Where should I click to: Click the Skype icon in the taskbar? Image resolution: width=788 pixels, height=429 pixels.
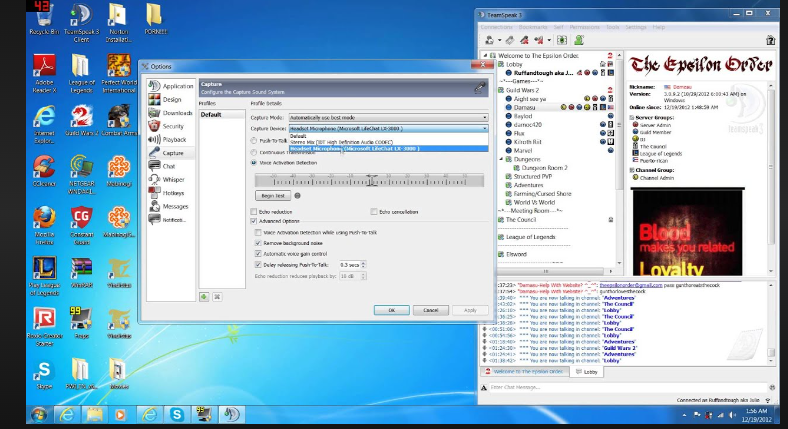(175, 413)
